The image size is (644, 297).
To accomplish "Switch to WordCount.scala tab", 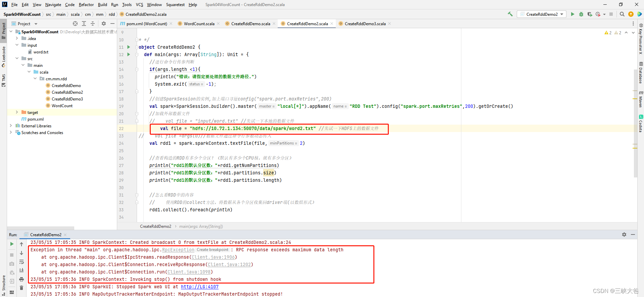I will pyautogui.click(x=199, y=24).
